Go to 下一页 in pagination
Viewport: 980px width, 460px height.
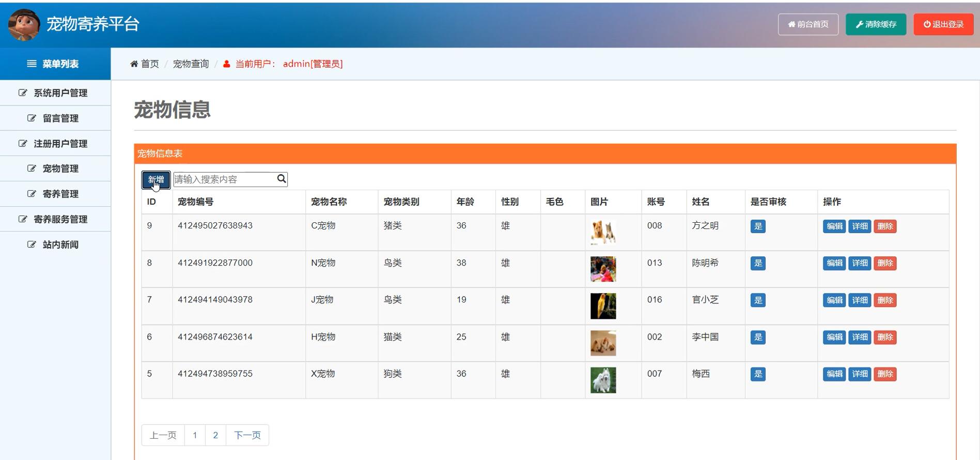coord(247,435)
